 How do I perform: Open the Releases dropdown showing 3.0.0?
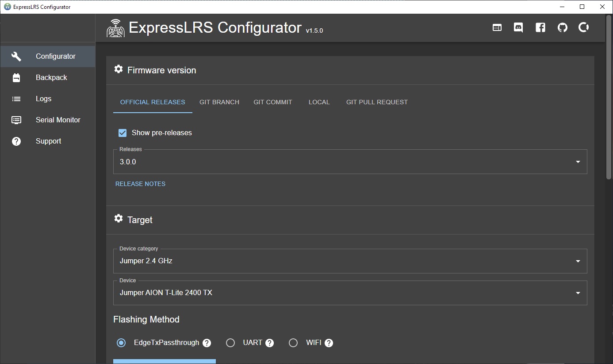pos(350,162)
